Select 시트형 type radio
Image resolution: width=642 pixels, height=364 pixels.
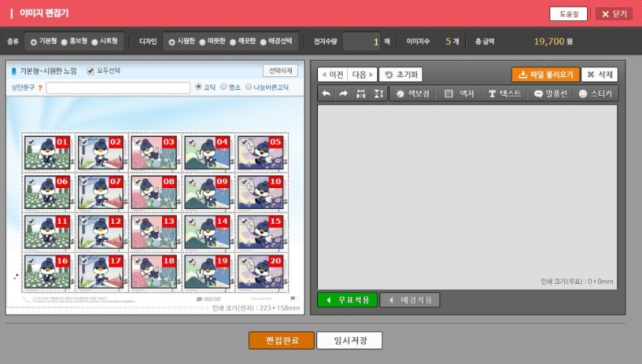(94, 42)
